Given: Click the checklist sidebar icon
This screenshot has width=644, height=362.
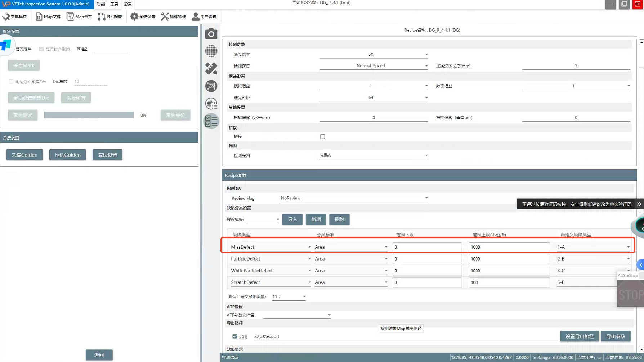Looking at the screenshot, I should [x=211, y=121].
